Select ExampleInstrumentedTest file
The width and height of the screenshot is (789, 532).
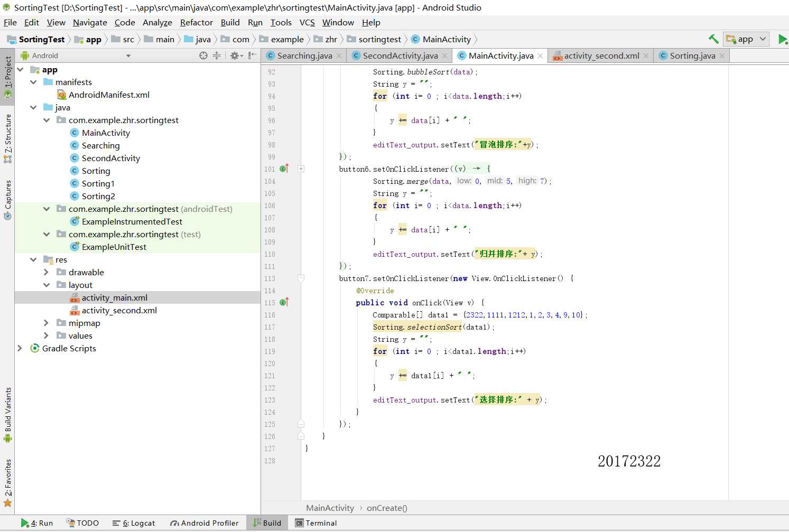(x=126, y=222)
